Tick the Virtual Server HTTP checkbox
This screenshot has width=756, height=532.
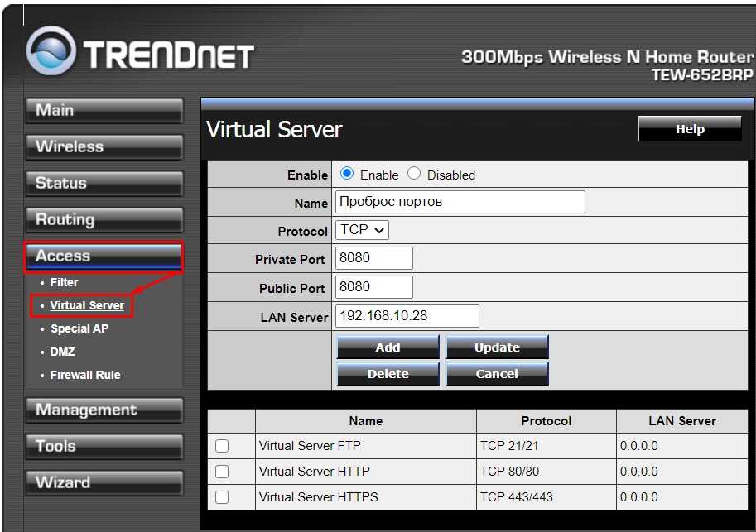click(222, 472)
